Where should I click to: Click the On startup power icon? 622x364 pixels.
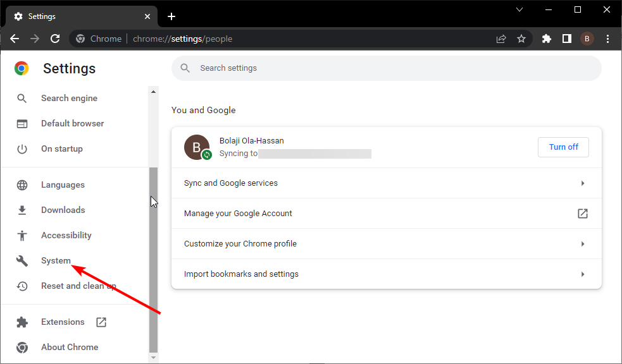[x=22, y=149]
